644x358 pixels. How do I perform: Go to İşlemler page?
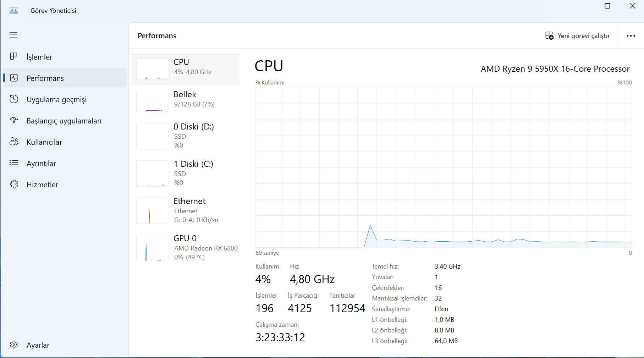point(65,57)
